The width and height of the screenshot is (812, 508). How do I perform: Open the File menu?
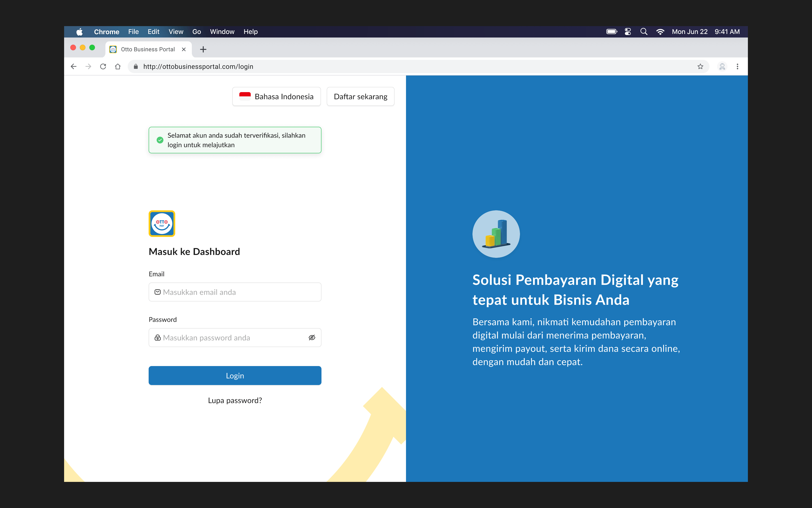pos(133,32)
